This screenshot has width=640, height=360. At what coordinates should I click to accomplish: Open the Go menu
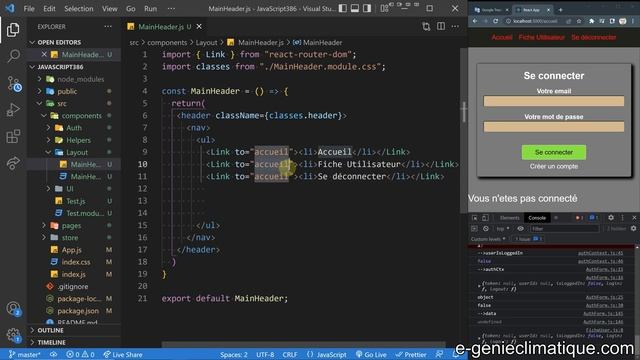pyautogui.click(x=131, y=9)
